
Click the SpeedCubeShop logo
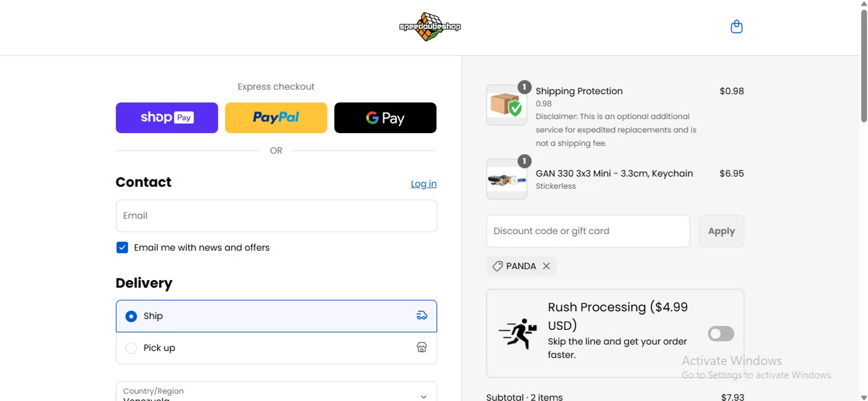tap(430, 27)
